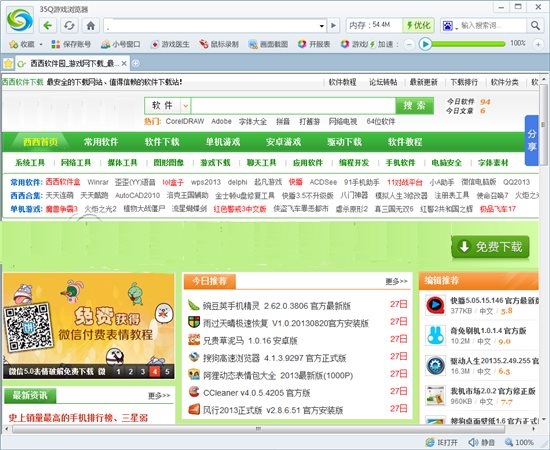Screen dimensions: 550x450
Task: Click the 免费下载 green button
Action: pos(490,247)
